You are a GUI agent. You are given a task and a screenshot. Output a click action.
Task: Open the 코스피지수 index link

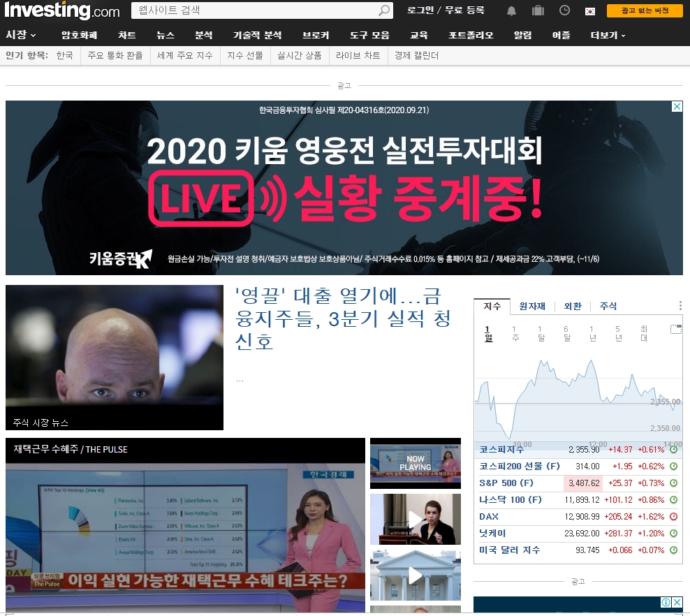pyautogui.click(x=501, y=450)
